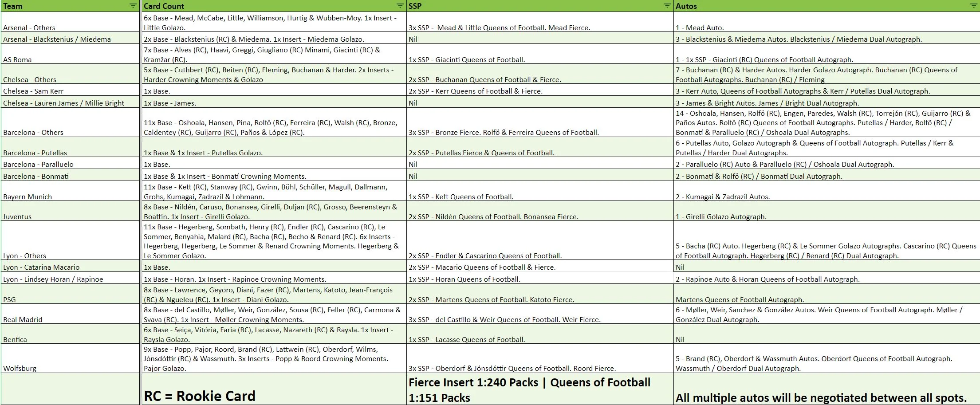Select the "Barcelona - Paralluelo" team cell
980x405 pixels.
pos(71,163)
